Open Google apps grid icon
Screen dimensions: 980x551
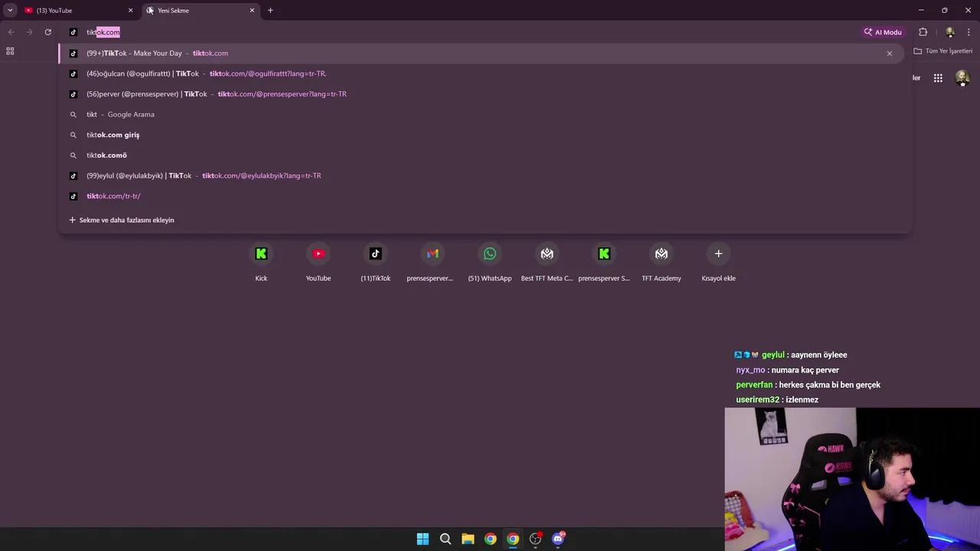click(938, 78)
